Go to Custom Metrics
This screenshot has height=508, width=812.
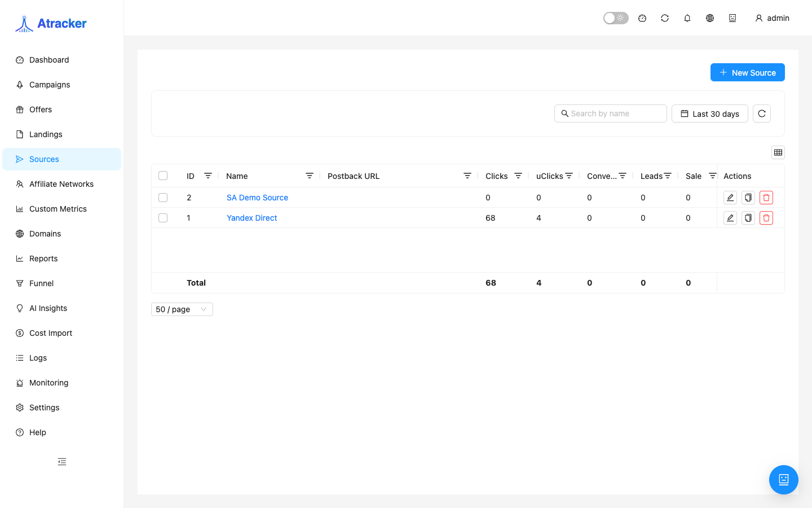tap(61, 209)
